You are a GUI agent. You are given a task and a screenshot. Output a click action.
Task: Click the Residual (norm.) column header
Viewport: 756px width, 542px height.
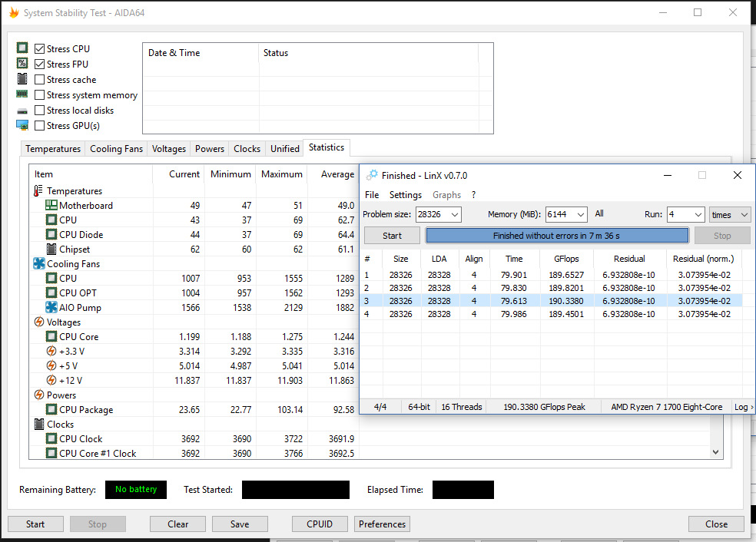pos(704,259)
